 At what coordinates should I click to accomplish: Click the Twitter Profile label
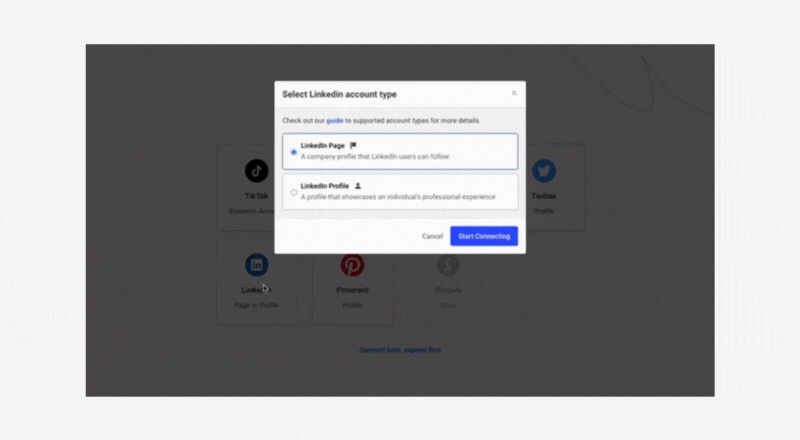click(544, 211)
